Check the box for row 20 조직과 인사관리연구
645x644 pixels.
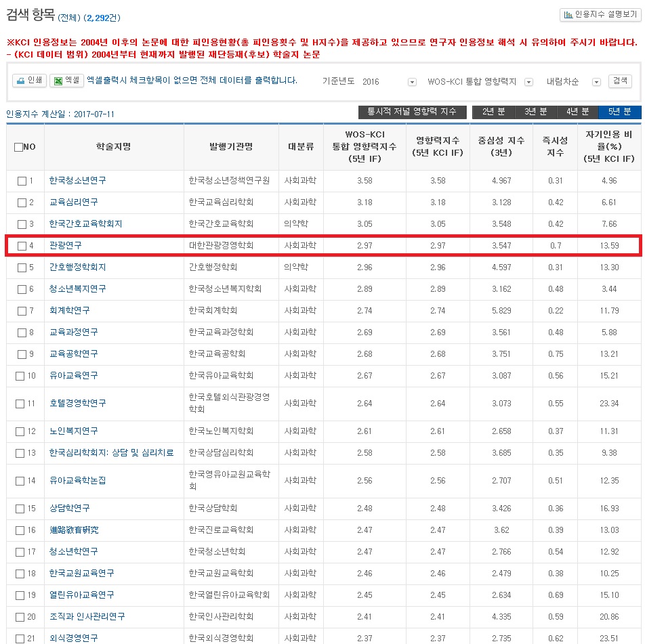20,617
